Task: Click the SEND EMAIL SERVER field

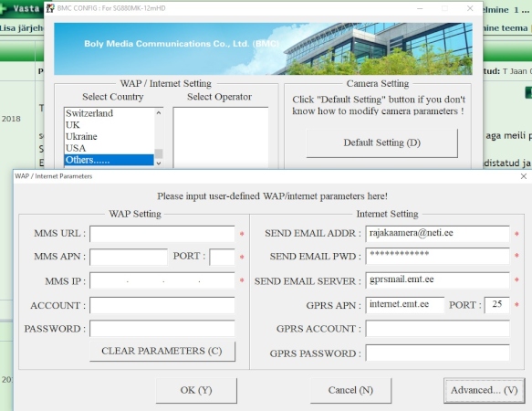Action: (x=437, y=280)
